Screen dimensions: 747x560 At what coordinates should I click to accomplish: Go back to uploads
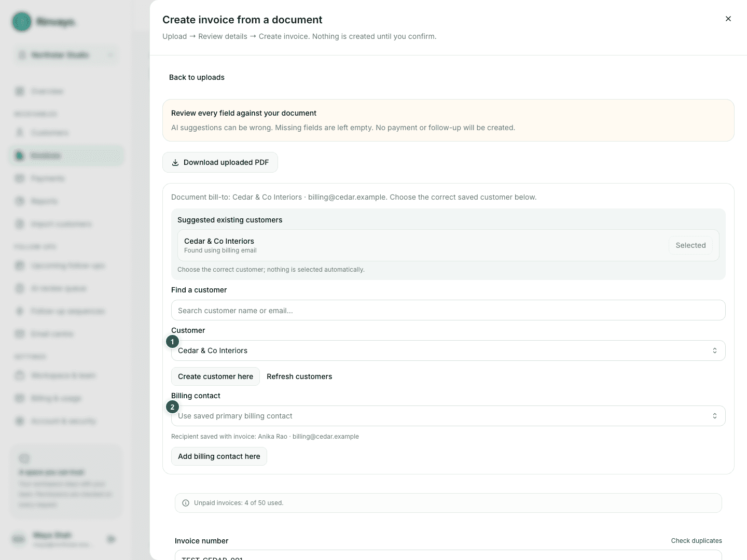tap(197, 77)
